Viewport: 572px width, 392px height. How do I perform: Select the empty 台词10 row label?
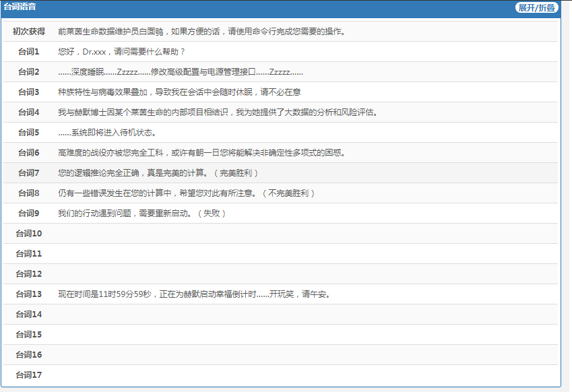pos(29,234)
